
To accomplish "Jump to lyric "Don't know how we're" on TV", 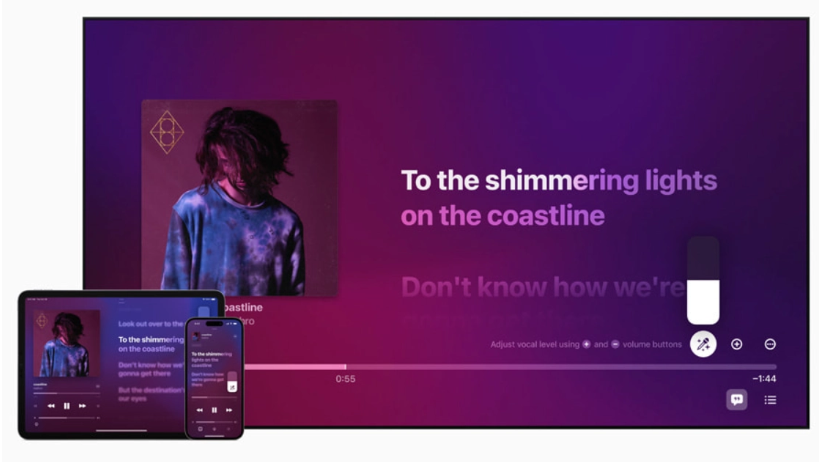I will 543,287.
